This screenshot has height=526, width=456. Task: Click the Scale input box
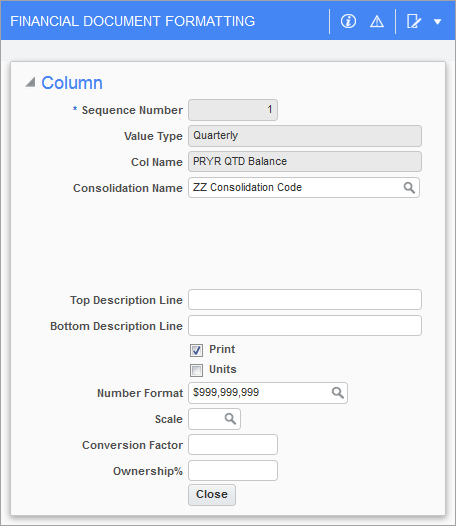tap(206, 419)
